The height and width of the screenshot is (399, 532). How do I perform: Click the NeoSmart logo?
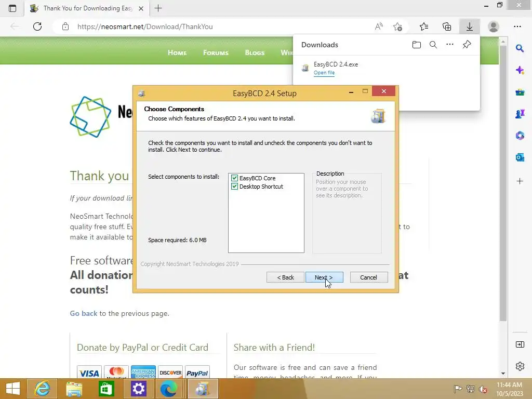click(x=90, y=117)
